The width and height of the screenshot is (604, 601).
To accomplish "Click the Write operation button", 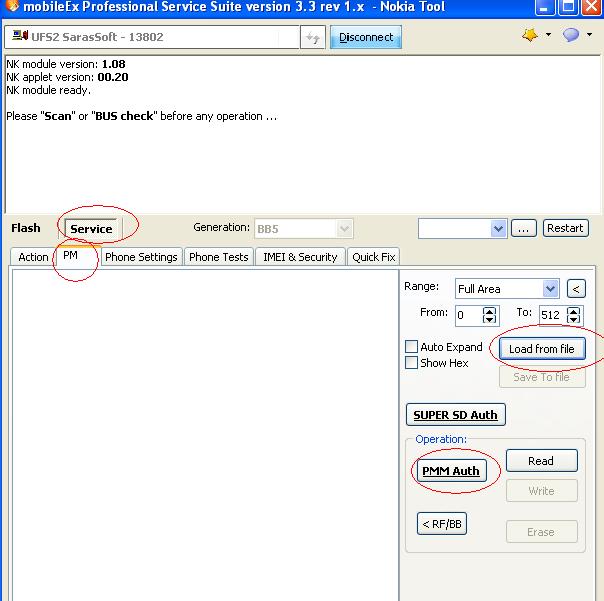I will (541, 491).
